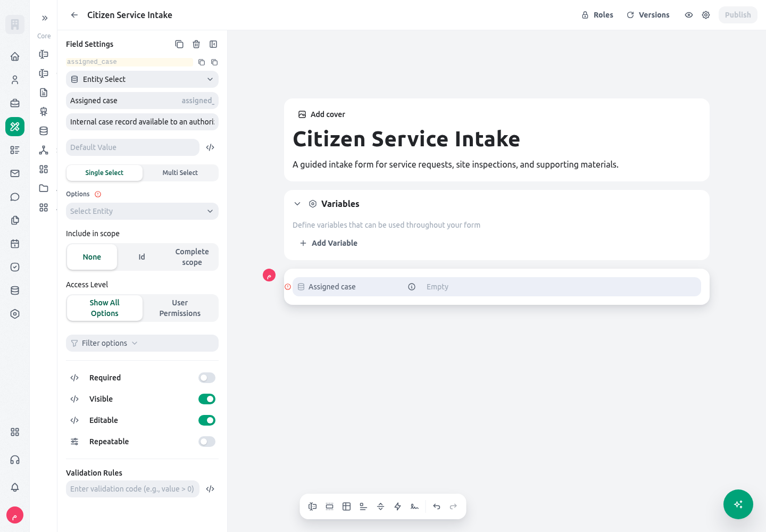Click the Publish button
The height and width of the screenshot is (532, 766).
point(738,15)
